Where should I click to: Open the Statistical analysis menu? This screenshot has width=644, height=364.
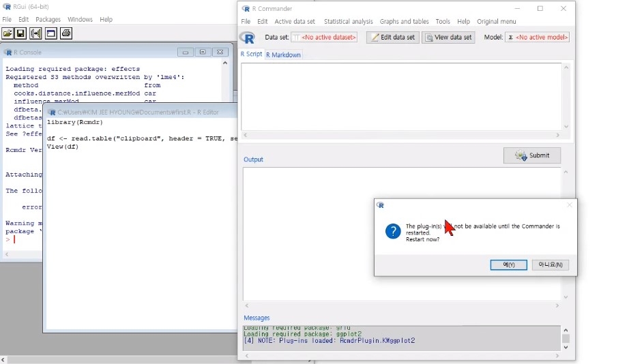[x=349, y=21]
